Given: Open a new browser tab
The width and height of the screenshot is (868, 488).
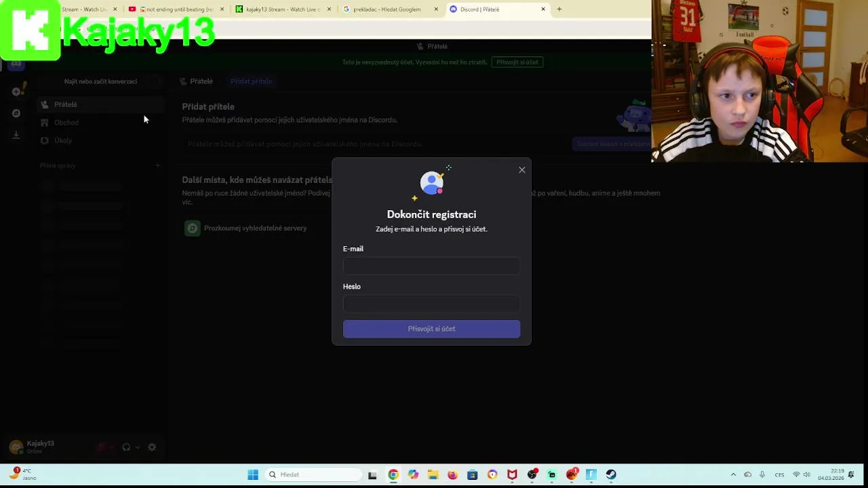Looking at the screenshot, I should 559,9.
